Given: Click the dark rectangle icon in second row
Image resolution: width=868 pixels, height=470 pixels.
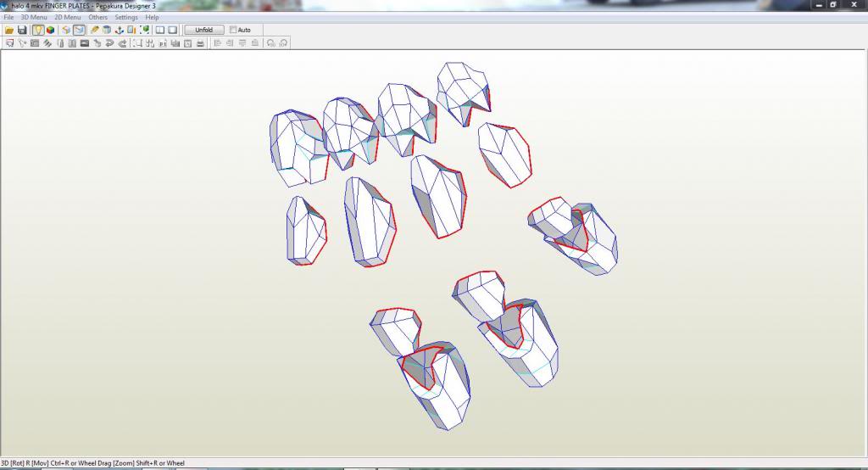Looking at the screenshot, I should tap(85, 43).
